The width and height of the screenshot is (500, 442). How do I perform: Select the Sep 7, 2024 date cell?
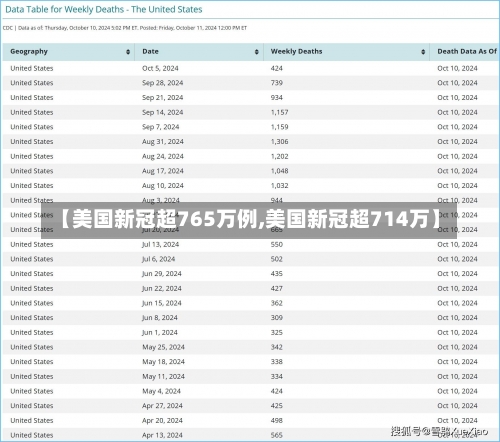tap(161, 127)
